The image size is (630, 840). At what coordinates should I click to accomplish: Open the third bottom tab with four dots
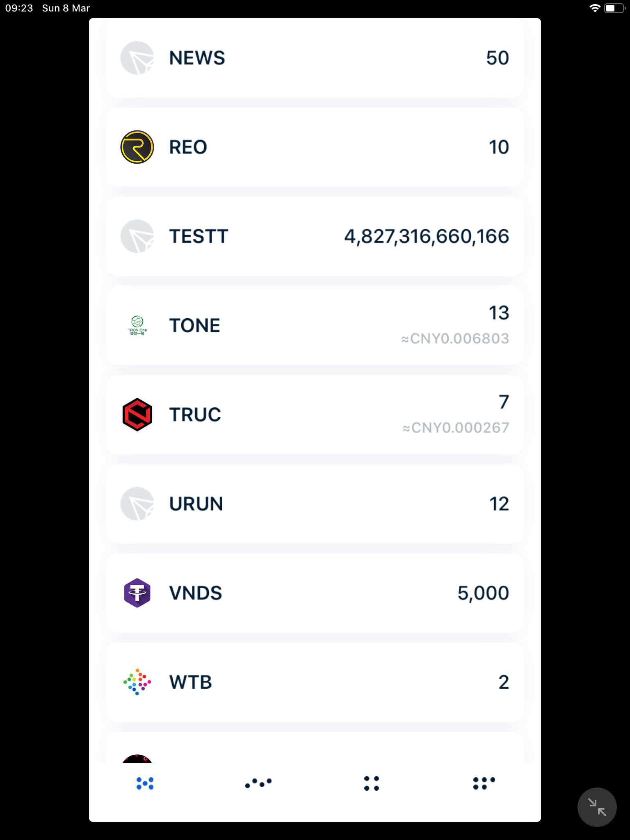coord(372,783)
